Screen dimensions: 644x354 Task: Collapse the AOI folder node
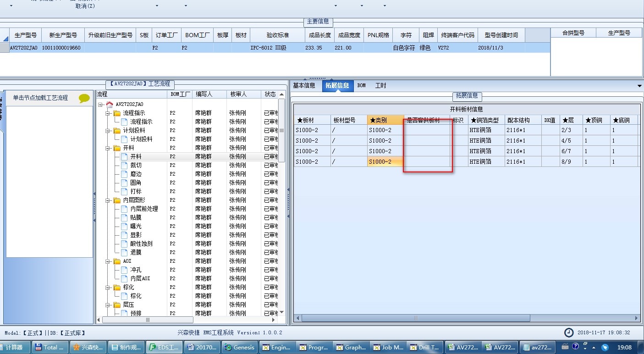pyautogui.click(x=108, y=261)
